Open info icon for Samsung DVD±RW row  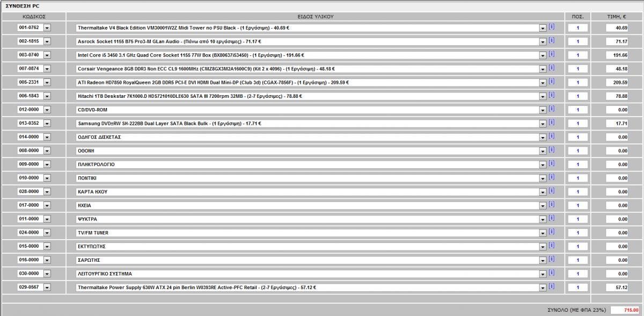tap(551, 122)
